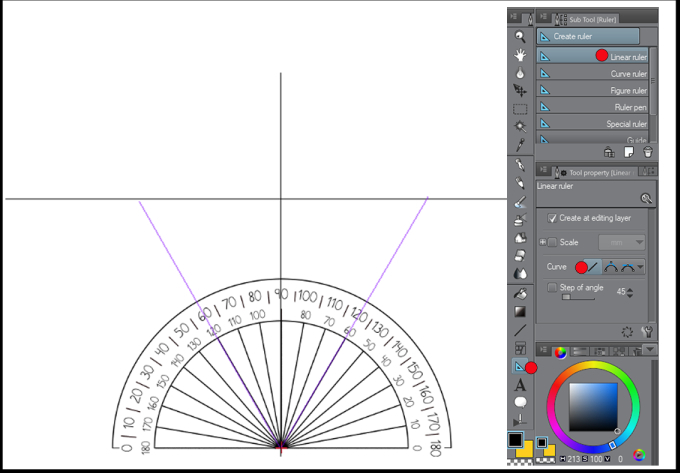This screenshot has width=680, height=473.
Task: Adjust Step of angle value stepper
Action: tap(630, 292)
